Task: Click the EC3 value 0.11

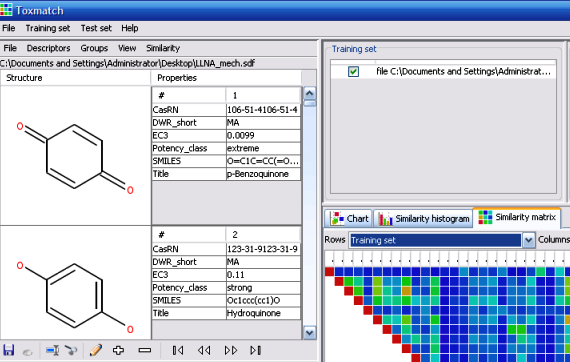Action: [263, 275]
